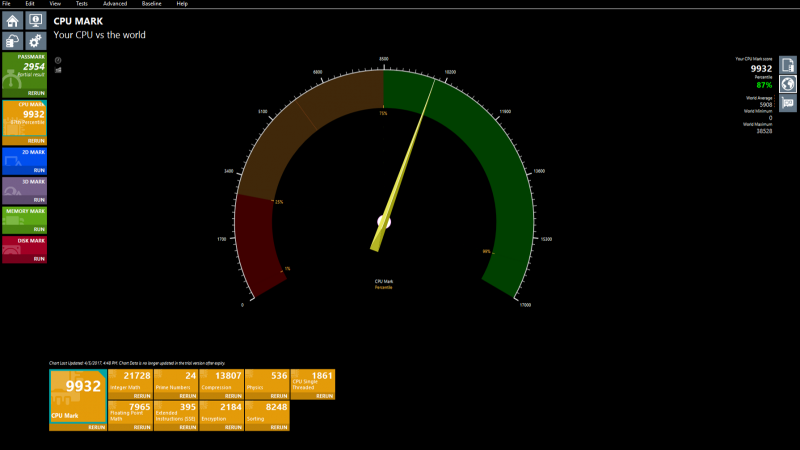The height and width of the screenshot is (450, 800).
Task: Rerun the Compression test tile
Action: coord(234,397)
